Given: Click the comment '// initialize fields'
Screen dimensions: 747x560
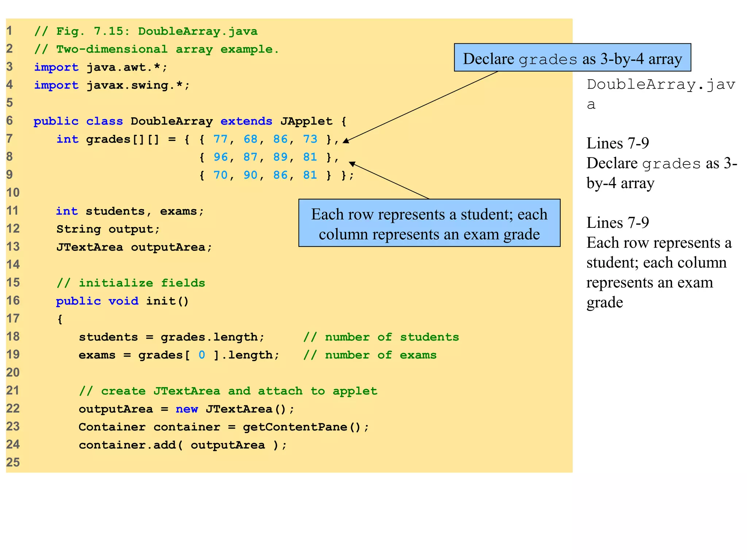Looking at the screenshot, I should coord(131,283).
